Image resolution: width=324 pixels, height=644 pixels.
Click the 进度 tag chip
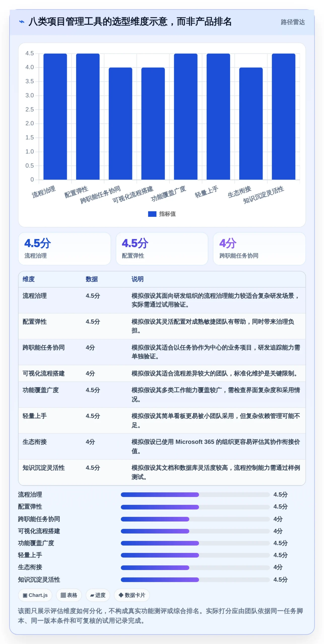coord(98,595)
